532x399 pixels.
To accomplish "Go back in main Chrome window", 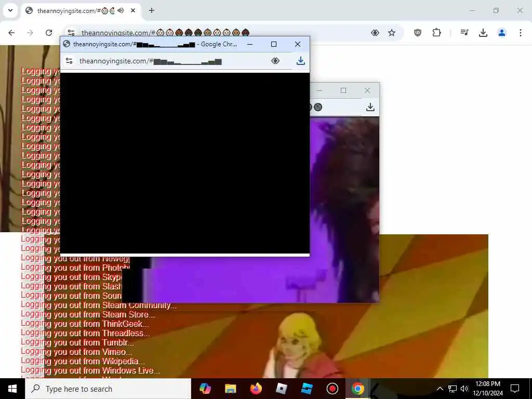I will pyautogui.click(x=11, y=33).
